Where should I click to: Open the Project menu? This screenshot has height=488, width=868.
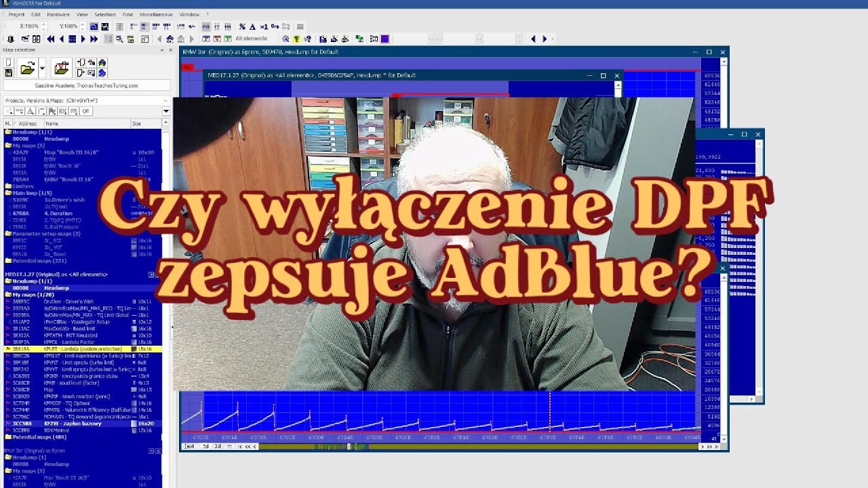click(x=16, y=14)
